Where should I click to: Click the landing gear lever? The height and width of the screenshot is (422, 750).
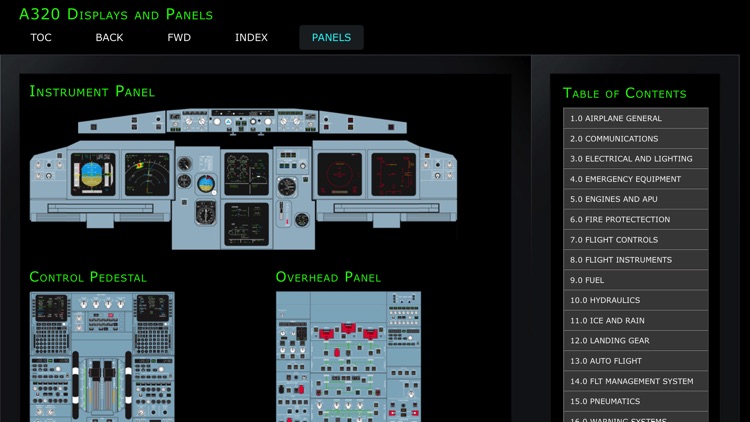point(281,211)
